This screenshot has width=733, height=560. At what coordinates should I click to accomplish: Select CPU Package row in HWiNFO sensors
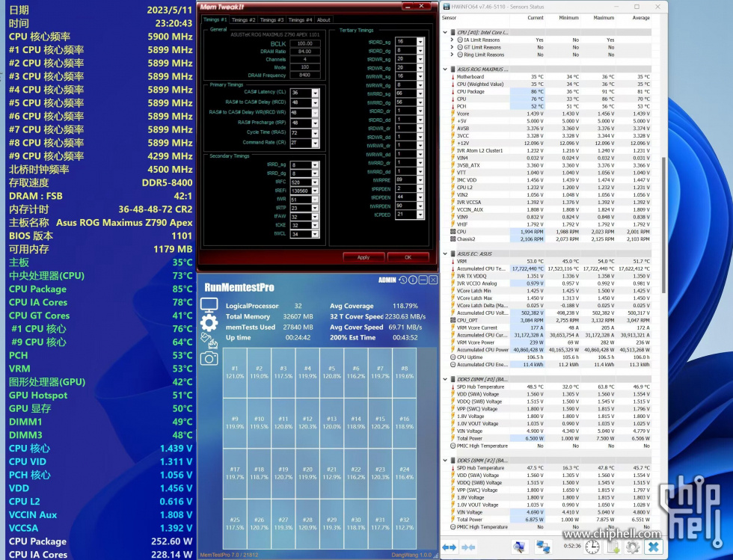(550, 92)
